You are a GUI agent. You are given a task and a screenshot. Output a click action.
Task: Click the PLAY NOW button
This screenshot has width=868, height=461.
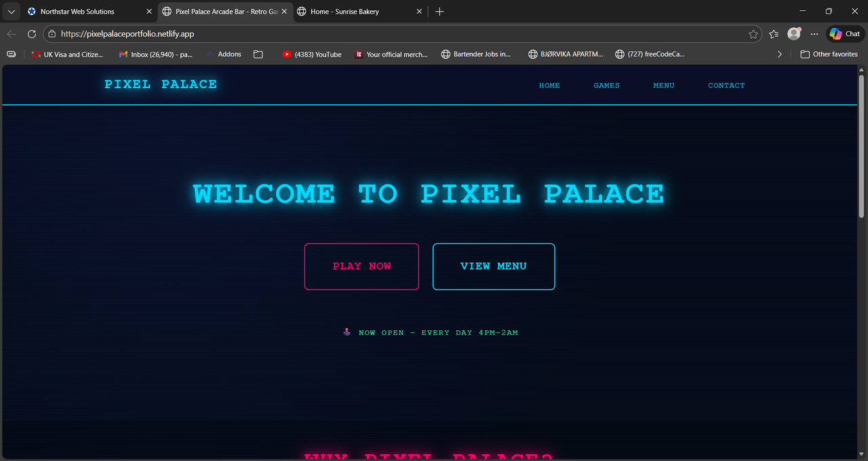(x=361, y=266)
